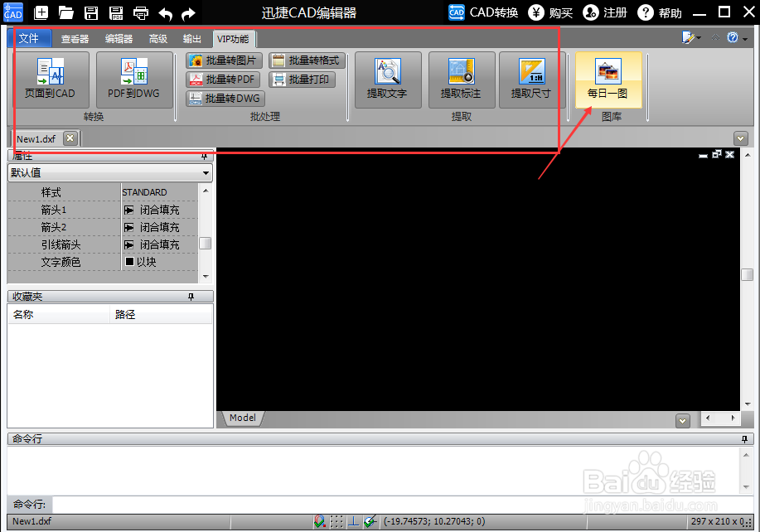The height and width of the screenshot is (532, 760).
Task: Click properties list scroll-up arrow
Action: coord(206,191)
